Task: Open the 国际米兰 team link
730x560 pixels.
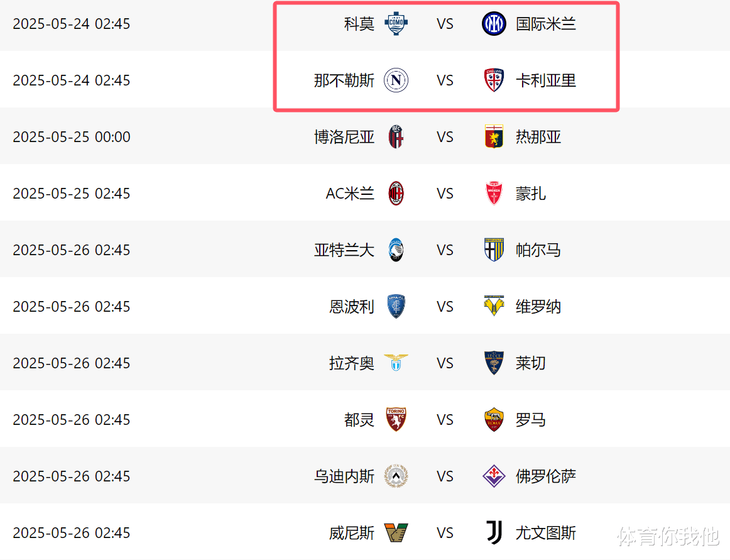Action: [545, 24]
